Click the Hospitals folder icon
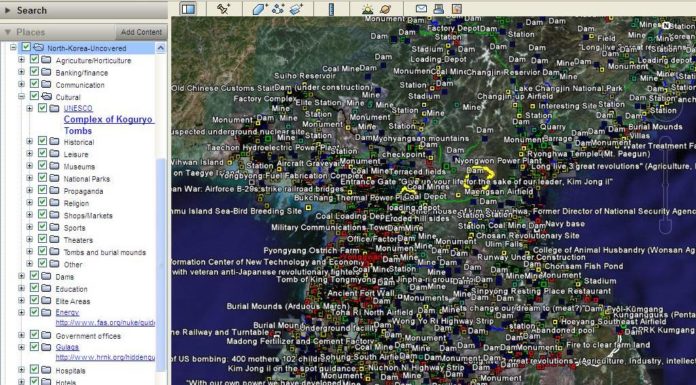The width and height of the screenshot is (696, 385). point(47,370)
